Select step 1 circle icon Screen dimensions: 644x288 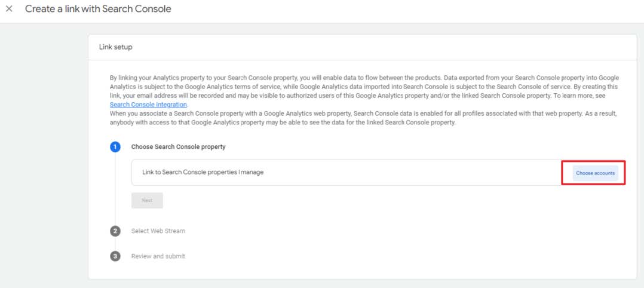(x=115, y=146)
